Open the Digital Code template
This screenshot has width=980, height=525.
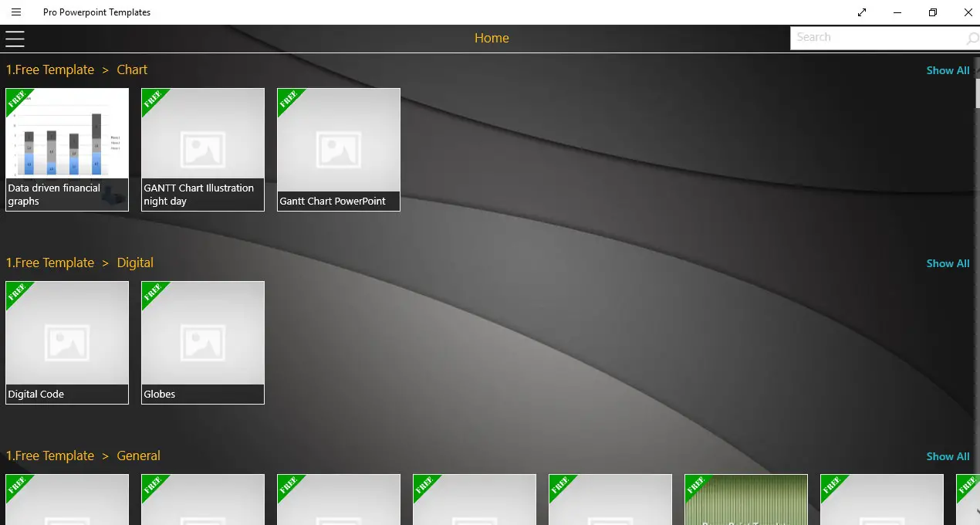(67, 343)
